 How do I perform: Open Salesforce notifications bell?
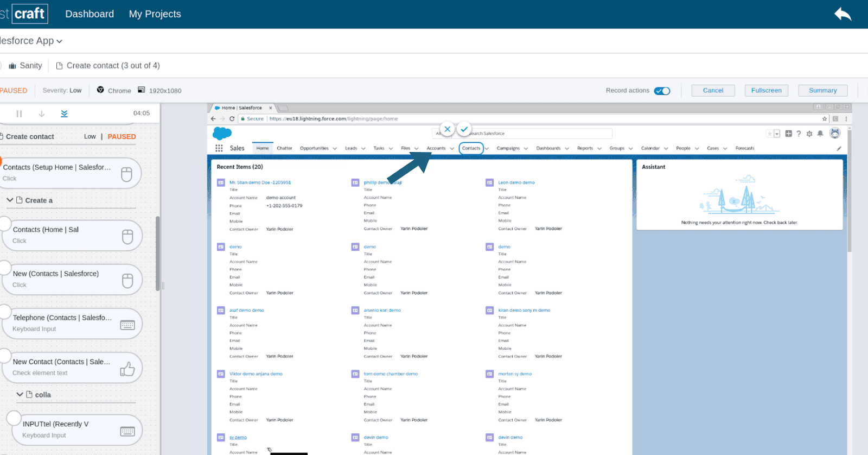coord(820,134)
